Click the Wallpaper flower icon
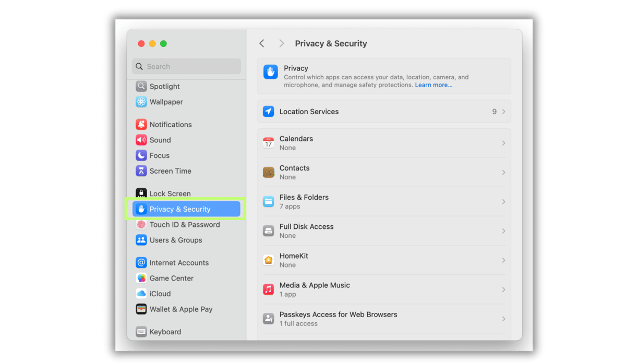Image resolution: width=626 pixels, height=364 pixels. pyautogui.click(x=141, y=102)
